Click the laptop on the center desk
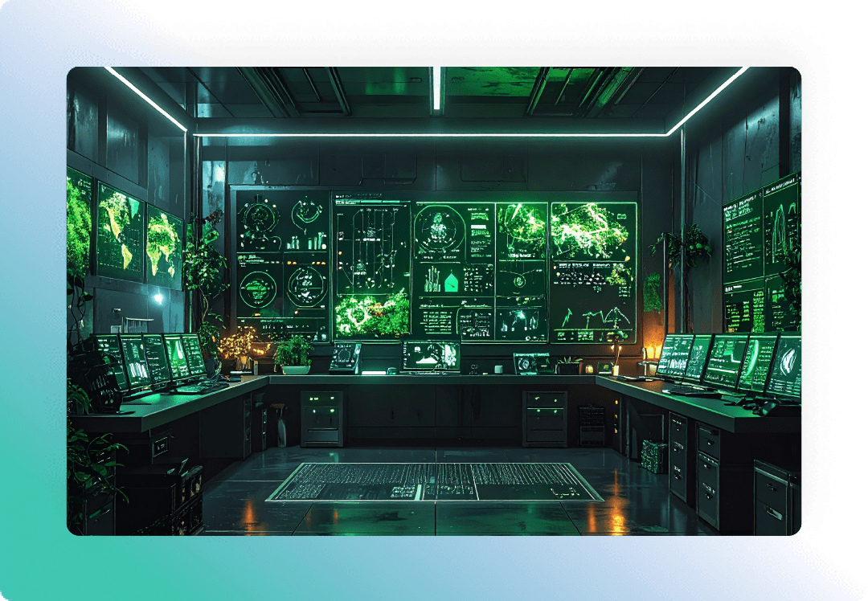This screenshot has width=868, height=601. [432, 357]
